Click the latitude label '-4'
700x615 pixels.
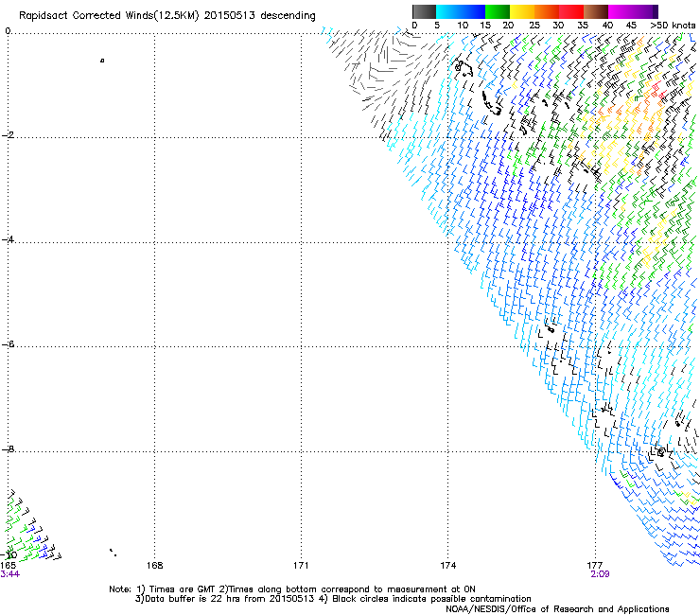[x=8, y=239]
